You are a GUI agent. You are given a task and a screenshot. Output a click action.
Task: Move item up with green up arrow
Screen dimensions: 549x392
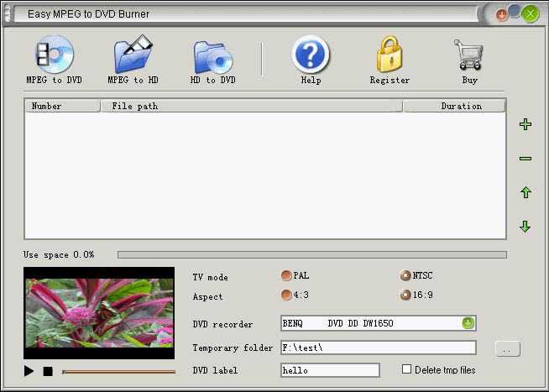[x=525, y=192]
